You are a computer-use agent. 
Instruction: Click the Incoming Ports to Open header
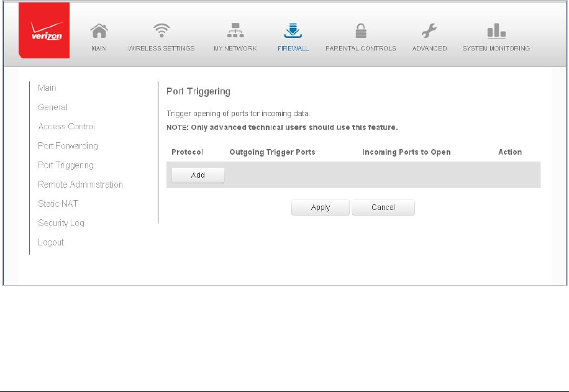point(406,152)
